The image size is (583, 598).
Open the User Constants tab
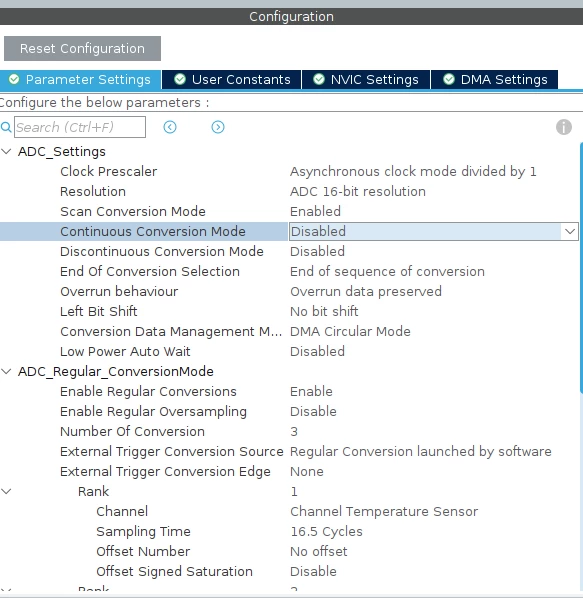click(x=232, y=80)
